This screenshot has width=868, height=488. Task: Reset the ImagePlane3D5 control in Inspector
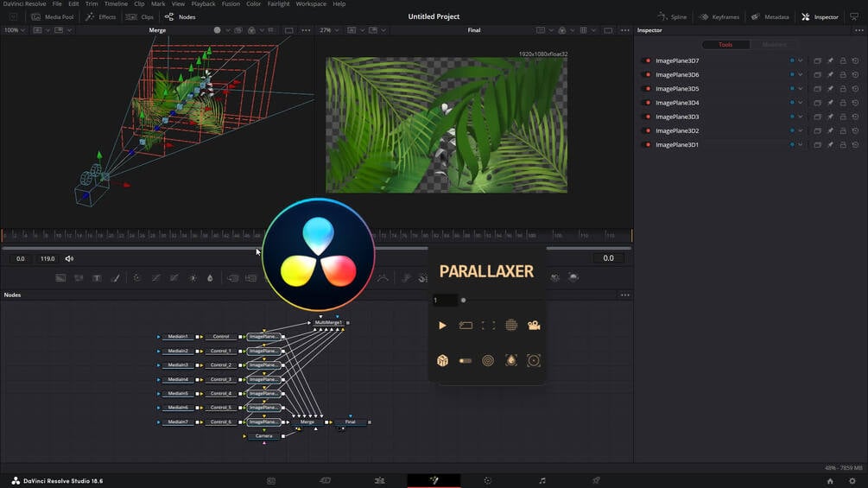tap(855, 88)
